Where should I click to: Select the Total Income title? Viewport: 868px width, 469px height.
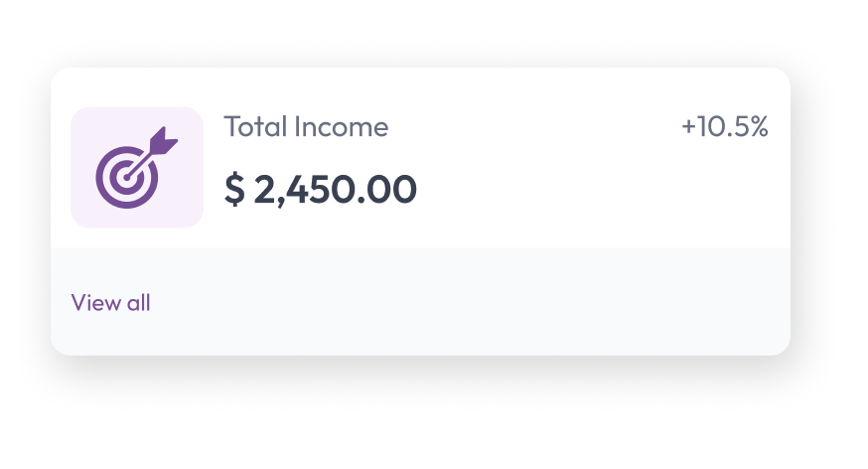pyautogui.click(x=306, y=127)
